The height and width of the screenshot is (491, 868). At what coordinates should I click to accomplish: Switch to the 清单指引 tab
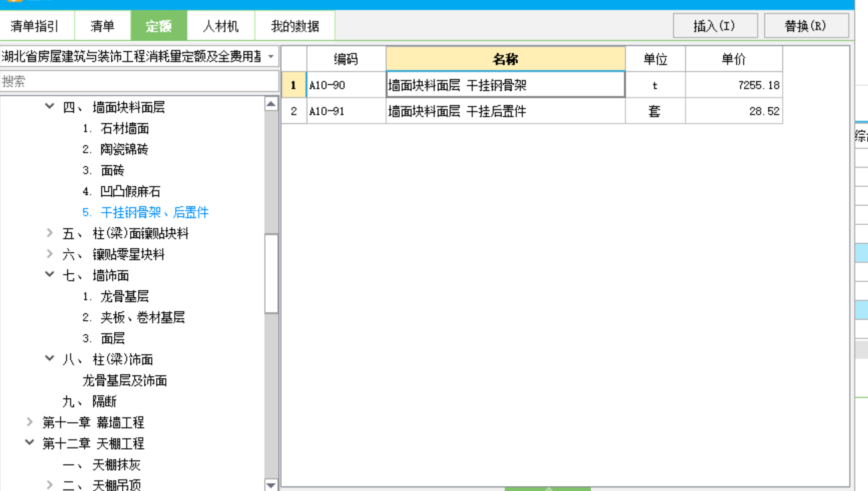(x=35, y=27)
